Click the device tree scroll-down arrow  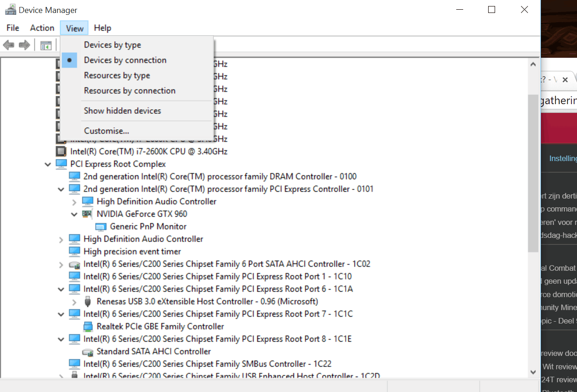[533, 372]
